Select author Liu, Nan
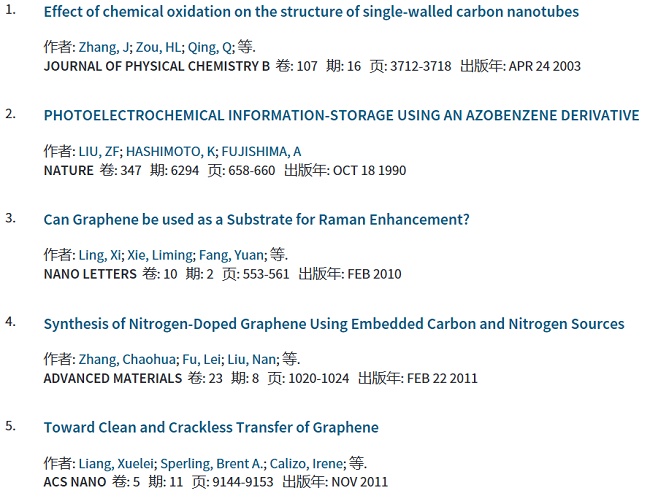 click(251, 359)
